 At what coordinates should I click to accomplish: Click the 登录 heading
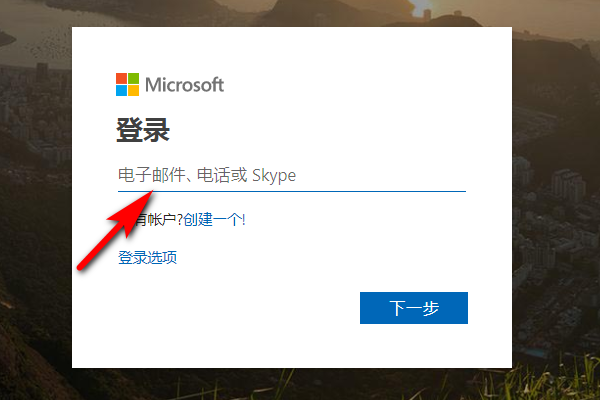(143, 130)
